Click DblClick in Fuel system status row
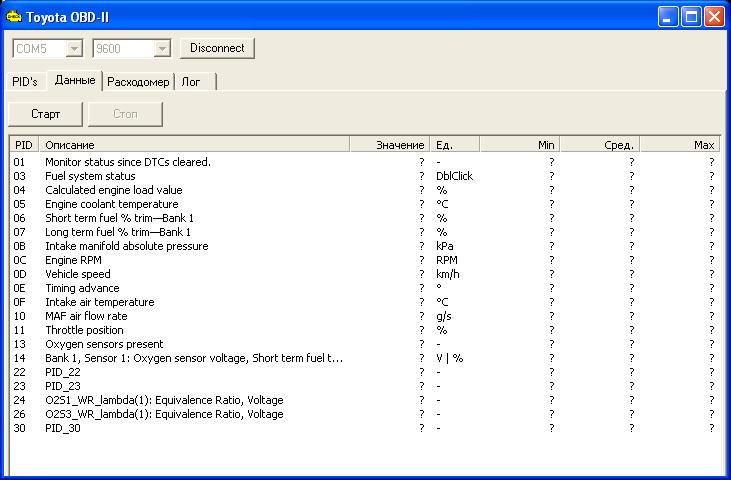The image size is (731, 480). tap(454, 176)
